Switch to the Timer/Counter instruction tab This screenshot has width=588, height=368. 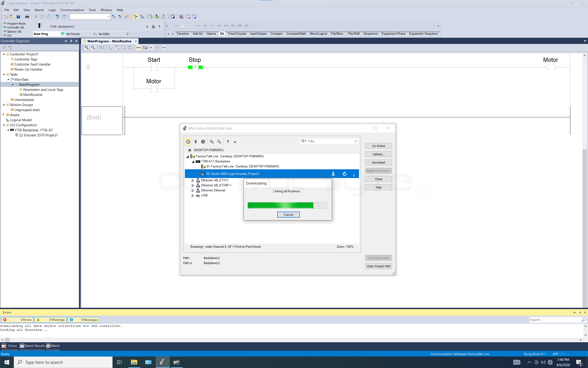237,34
